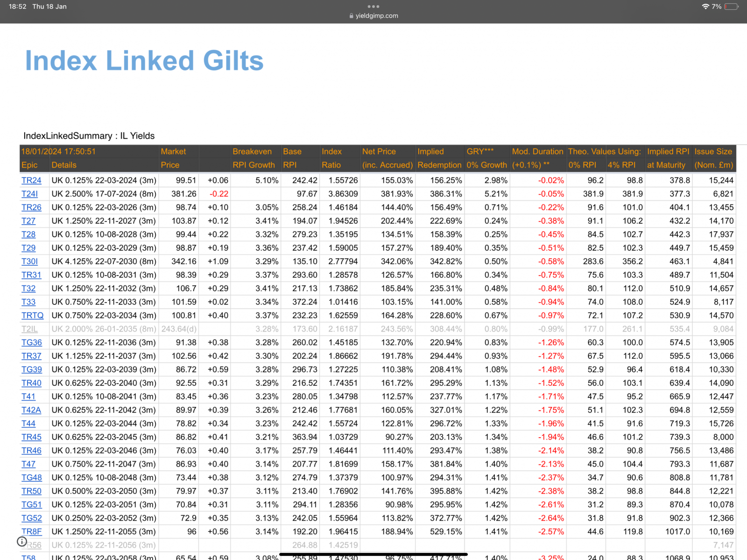
Task: Click the Epic column header
Action: pyautogui.click(x=29, y=165)
